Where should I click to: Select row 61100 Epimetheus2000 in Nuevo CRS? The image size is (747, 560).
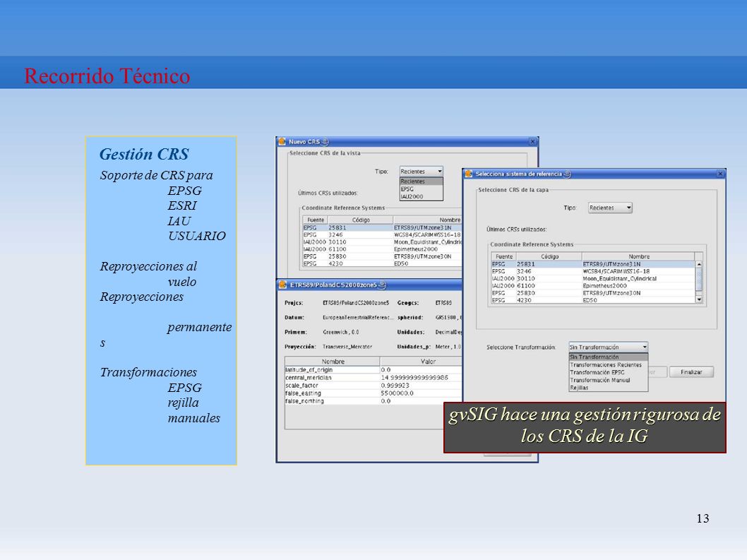383,249
